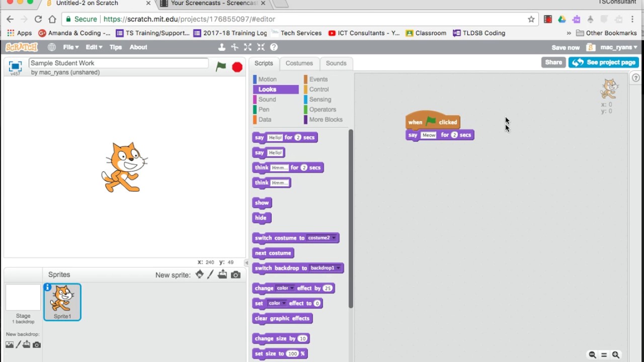This screenshot has width=644, height=362.
Task: Click the show block
Action: pos(262,203)
